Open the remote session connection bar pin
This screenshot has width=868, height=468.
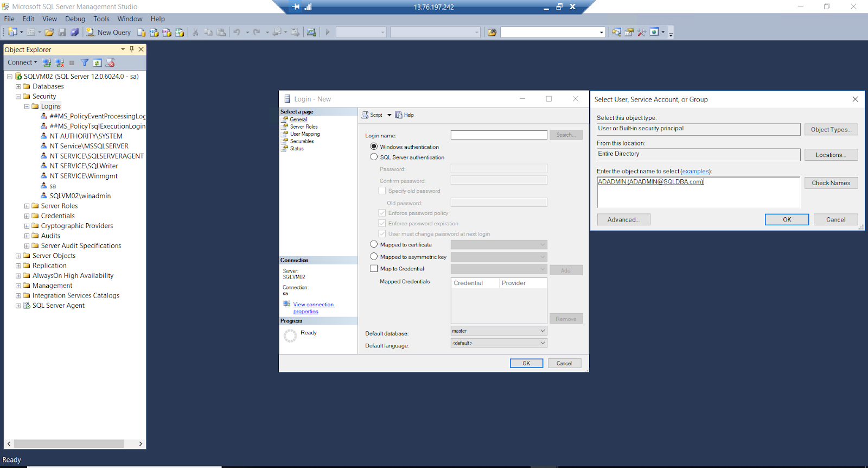(x=296, y=7)
